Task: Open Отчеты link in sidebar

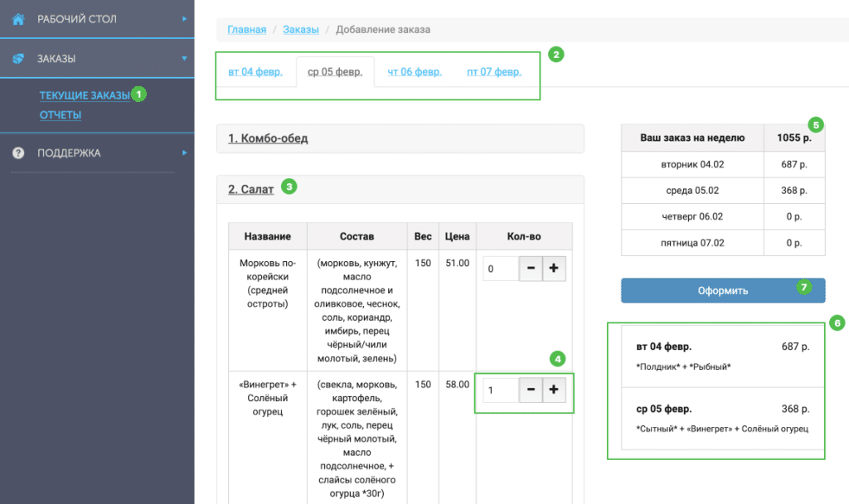Action: 61,115
